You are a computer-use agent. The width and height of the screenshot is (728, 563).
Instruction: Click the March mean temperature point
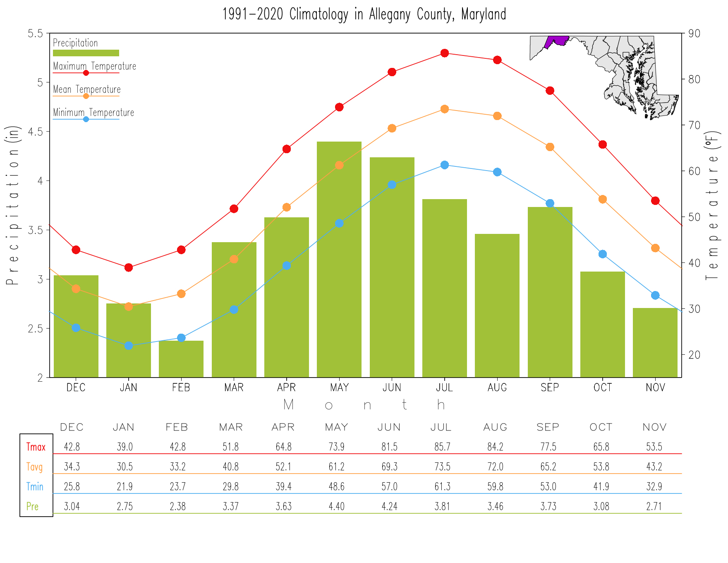234,259
